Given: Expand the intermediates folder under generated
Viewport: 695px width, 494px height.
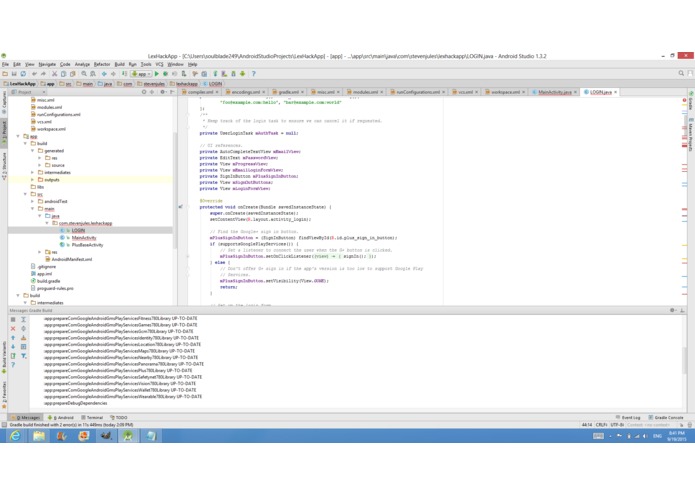Looking at the screenshot, I should tap(32, 172).
